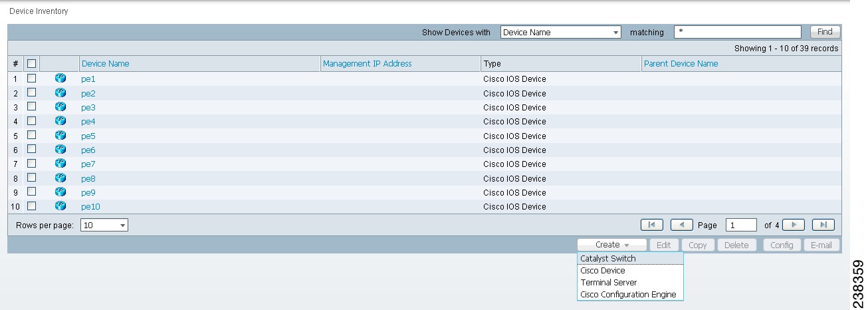The width and height of the screenshot is (868, 310).
Task: Check the box for device pe6
Action: pyautogui.click(x=31, y=149)
